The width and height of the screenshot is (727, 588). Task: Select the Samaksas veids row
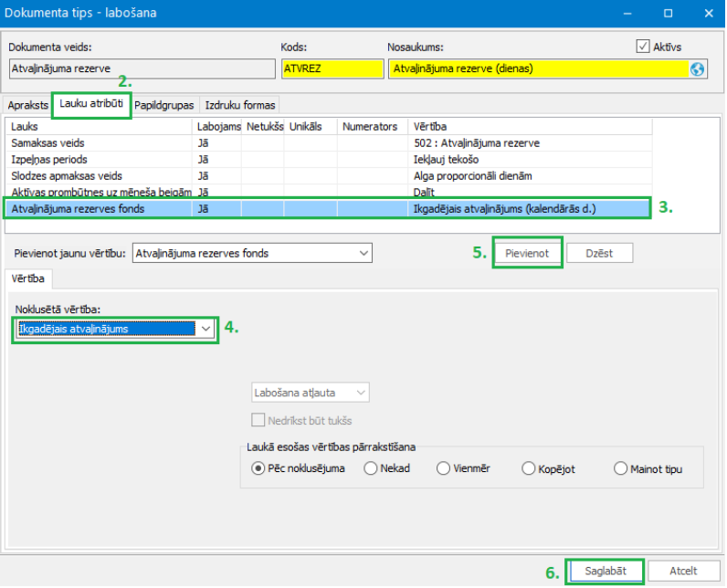click(x=329, y=142)
